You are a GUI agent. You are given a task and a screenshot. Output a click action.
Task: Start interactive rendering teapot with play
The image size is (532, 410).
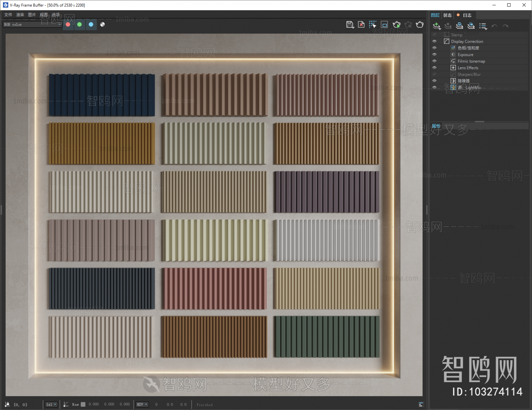[x=396, y=25]
